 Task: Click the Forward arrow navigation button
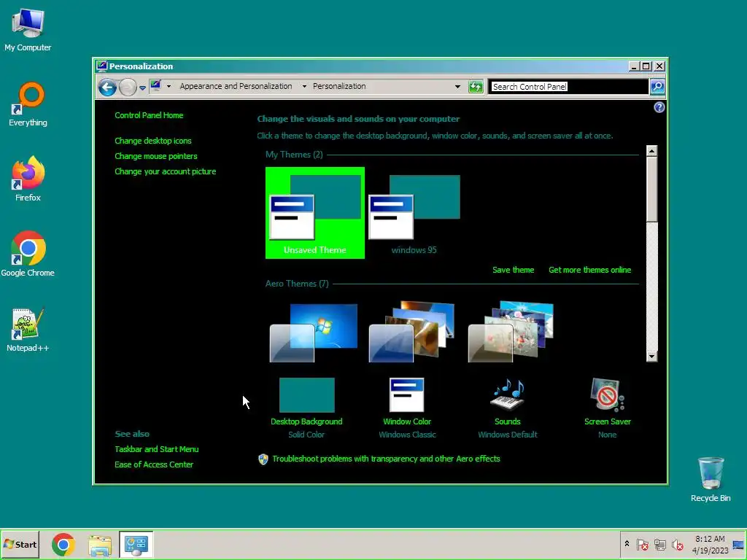(127, 87)
